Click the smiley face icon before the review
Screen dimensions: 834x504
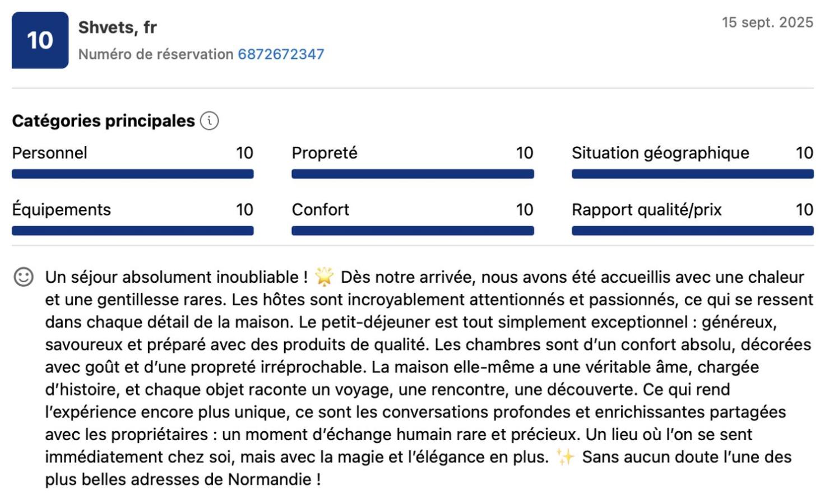coord(24,277)
